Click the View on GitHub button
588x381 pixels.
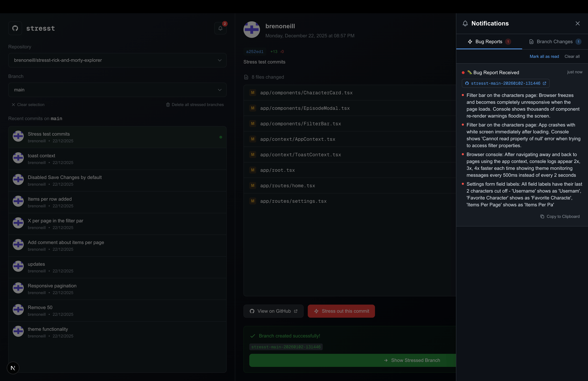coord(273,311)
